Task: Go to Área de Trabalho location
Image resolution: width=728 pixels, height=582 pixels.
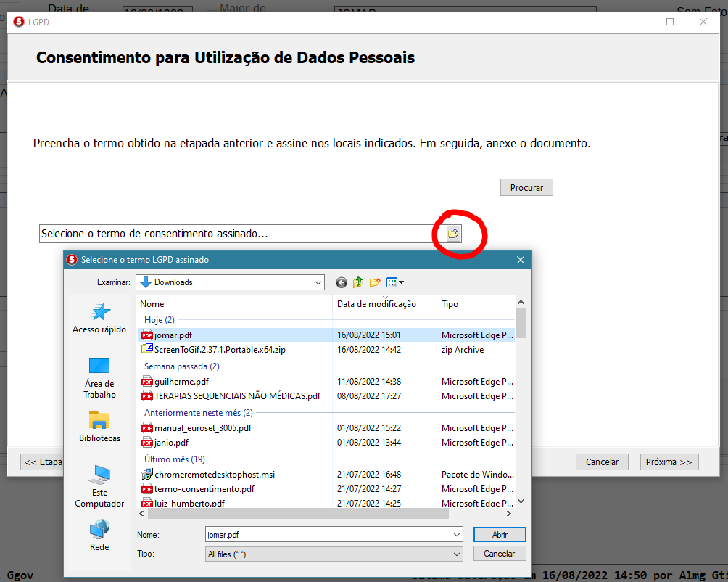Action: pyautogui.click(x=99, y=377)
